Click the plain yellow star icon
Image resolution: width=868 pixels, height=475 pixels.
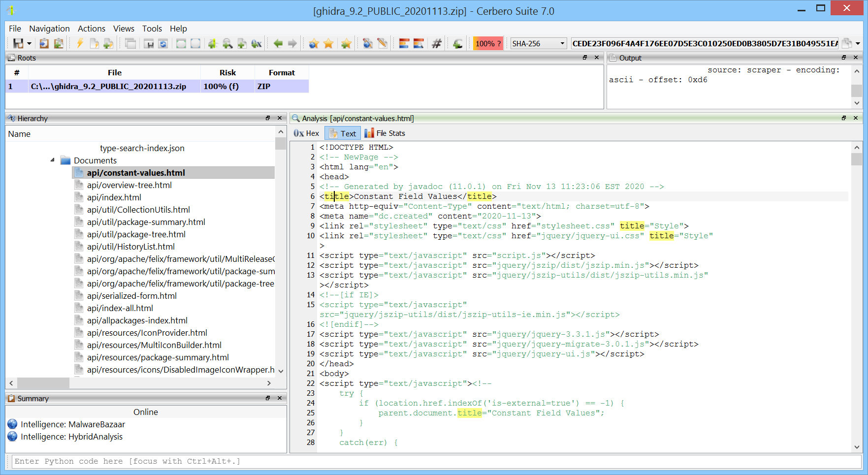(x=328, y=43)
